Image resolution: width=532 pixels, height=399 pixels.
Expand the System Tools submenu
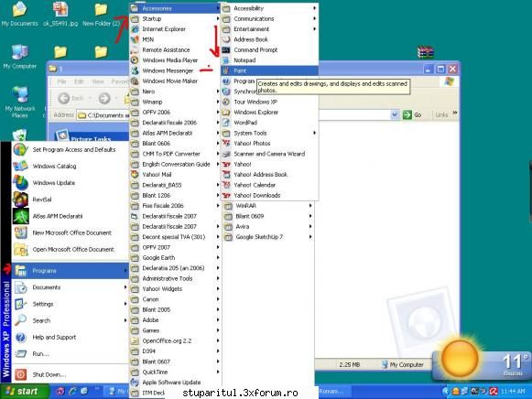(x=269, y=133)
